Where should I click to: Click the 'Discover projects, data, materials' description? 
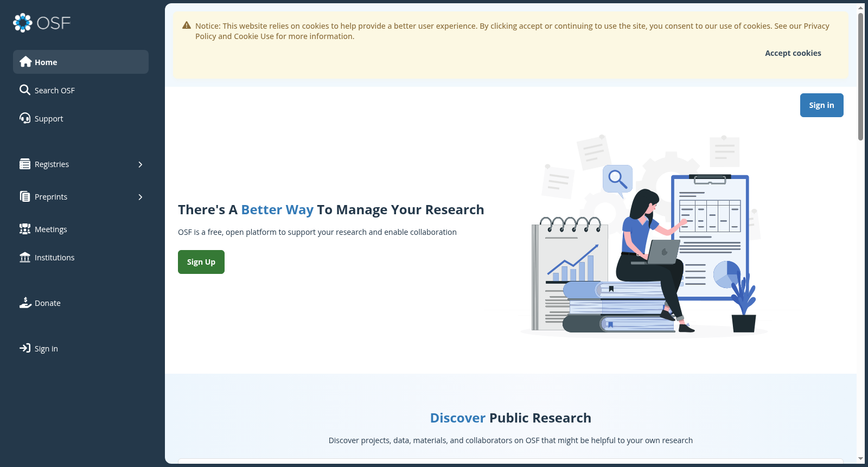point(510,440)
